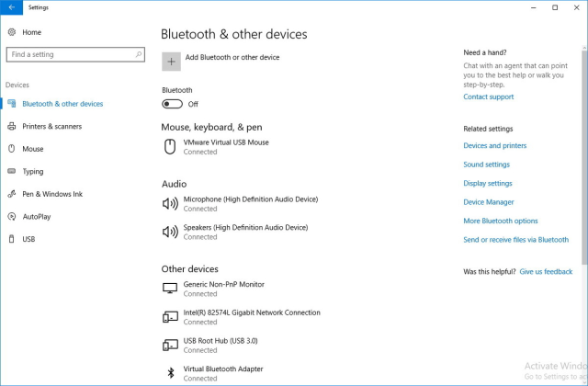Open the Device Manager link

pos(488,202)
